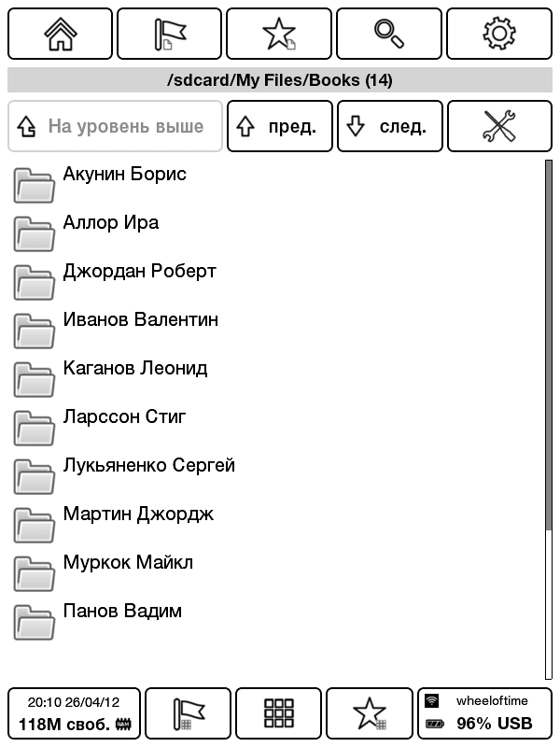
Task: Tap the wheeloftime Wi-Fi and battery status panel
Action: [484, 713]
